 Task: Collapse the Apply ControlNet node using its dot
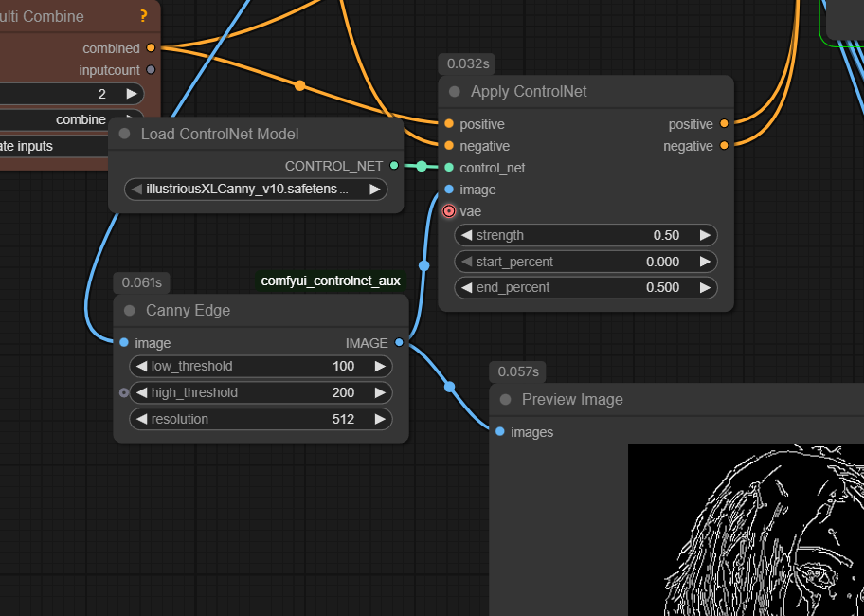455,92
